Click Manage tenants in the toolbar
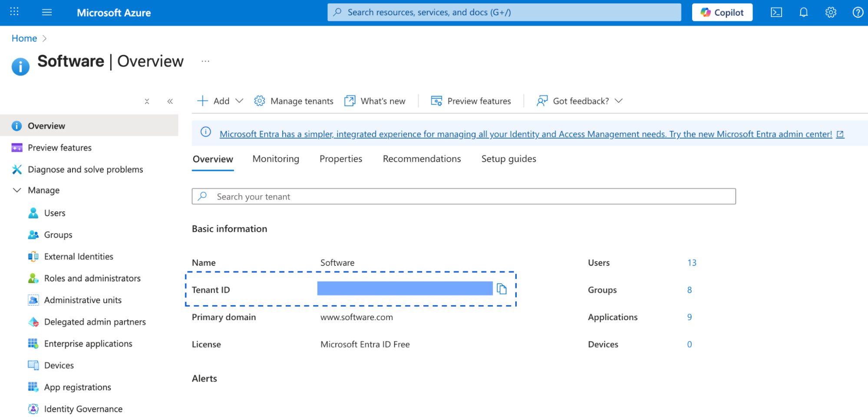 coord(294,101)
